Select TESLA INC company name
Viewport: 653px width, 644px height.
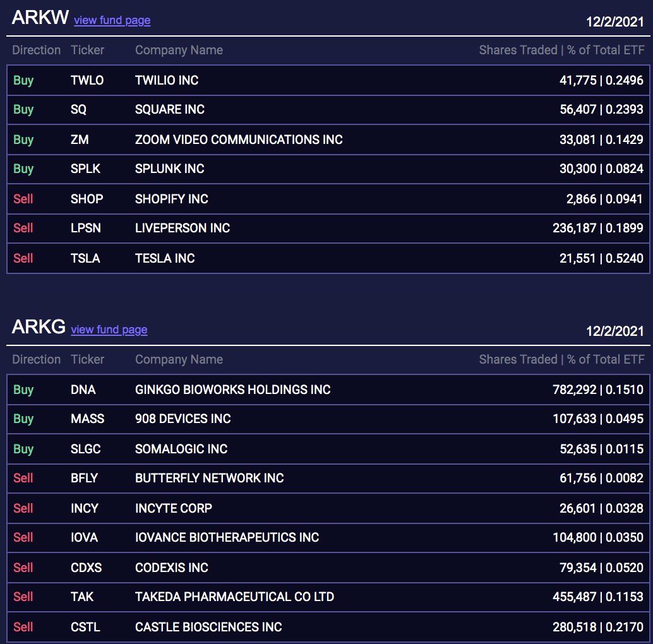coord(165,258)
